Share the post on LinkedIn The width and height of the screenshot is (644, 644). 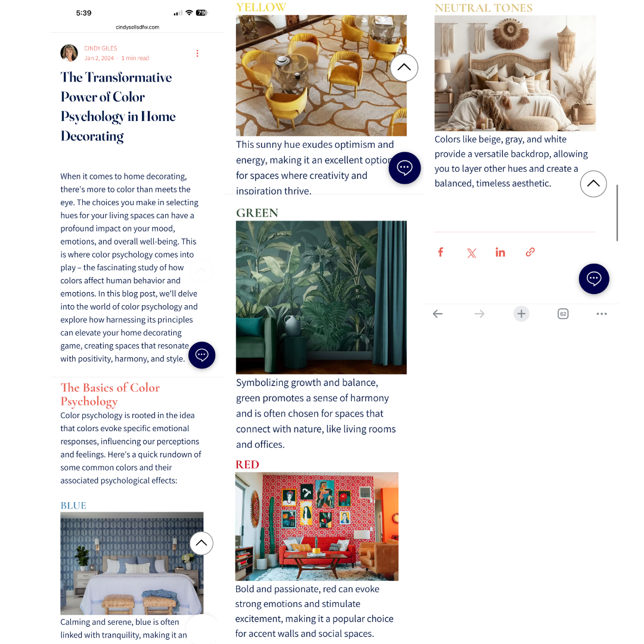click(x=500, y=252)
